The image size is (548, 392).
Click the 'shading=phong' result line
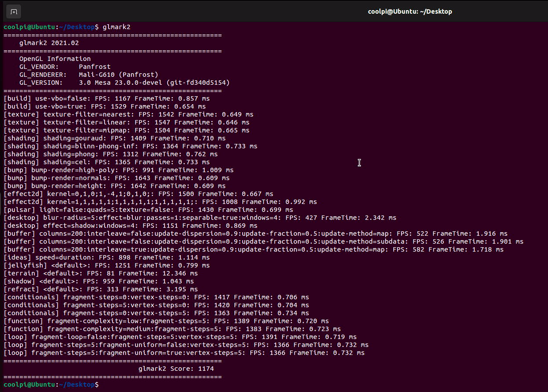pyautogui.click(x=111, y=154)
